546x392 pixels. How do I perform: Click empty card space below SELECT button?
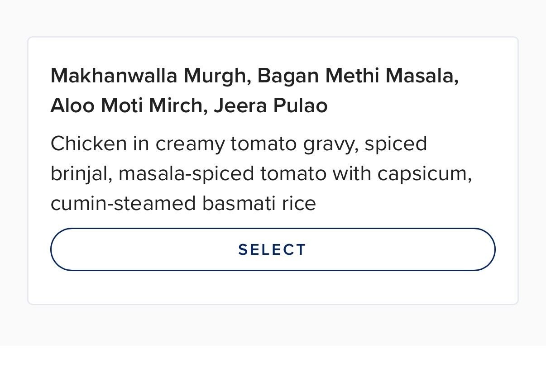[273, 287]
